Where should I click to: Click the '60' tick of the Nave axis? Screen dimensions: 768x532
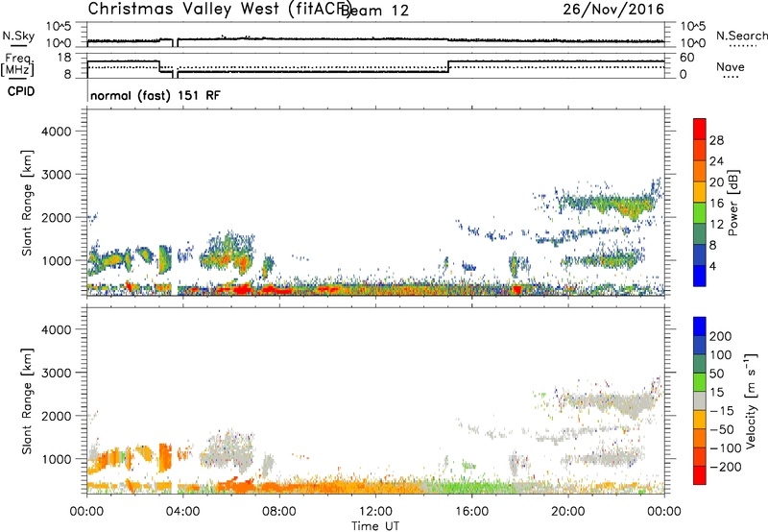[x=687, y=58]
